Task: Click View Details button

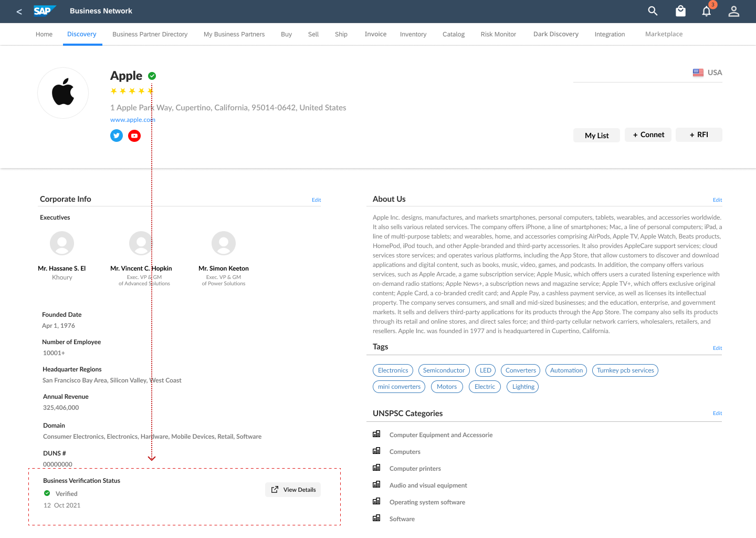Action: pyautogui.click(x=293, y=490)
